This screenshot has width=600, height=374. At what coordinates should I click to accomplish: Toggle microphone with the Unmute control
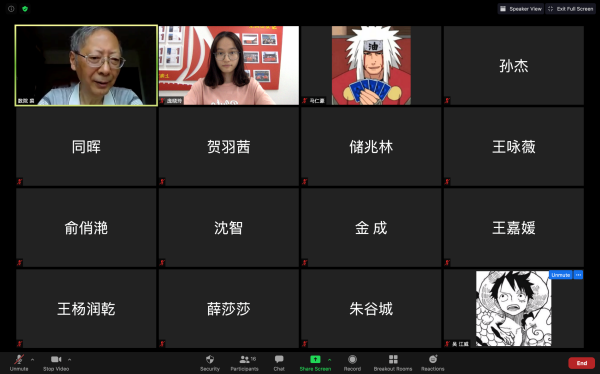click(x=19, y=363)
